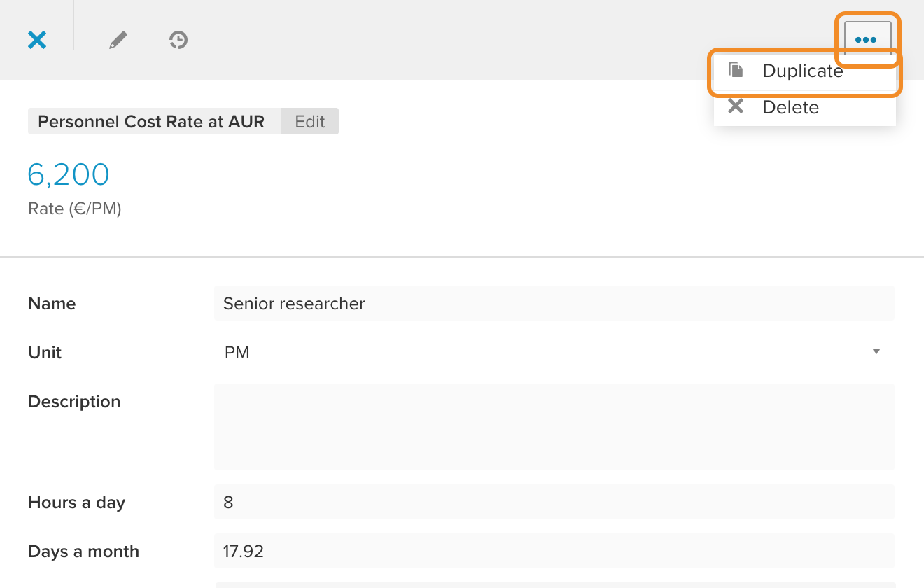Viewport: 924px width, 588px height.
Task: Click the Unit dropdown arrow
Action: [x=876, y=351]
